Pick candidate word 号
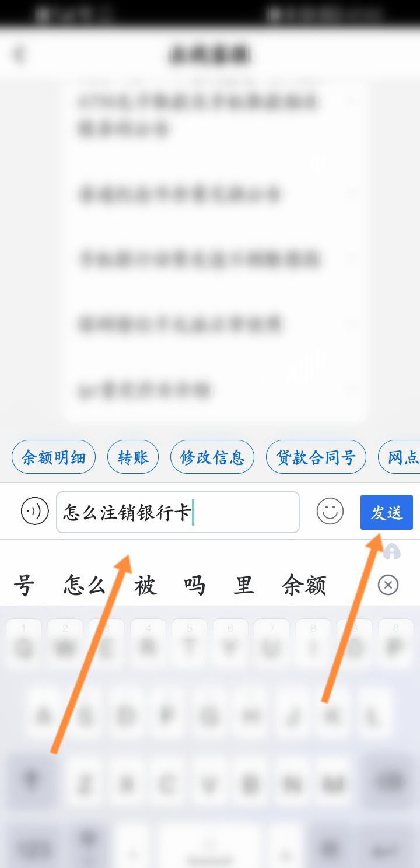This screenshot has height=868, width=420. [x=23, y=584]
